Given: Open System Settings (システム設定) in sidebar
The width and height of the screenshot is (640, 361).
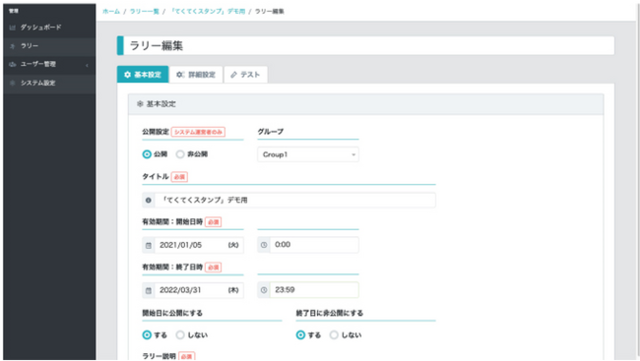Looking at the screenshot, I should coord(49,83).
